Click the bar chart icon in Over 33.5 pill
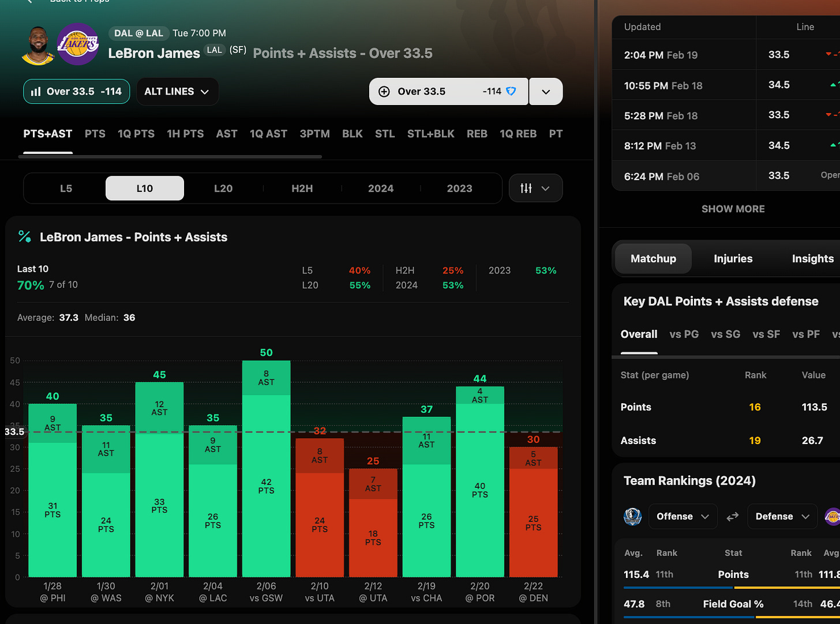 pos(36,92)
